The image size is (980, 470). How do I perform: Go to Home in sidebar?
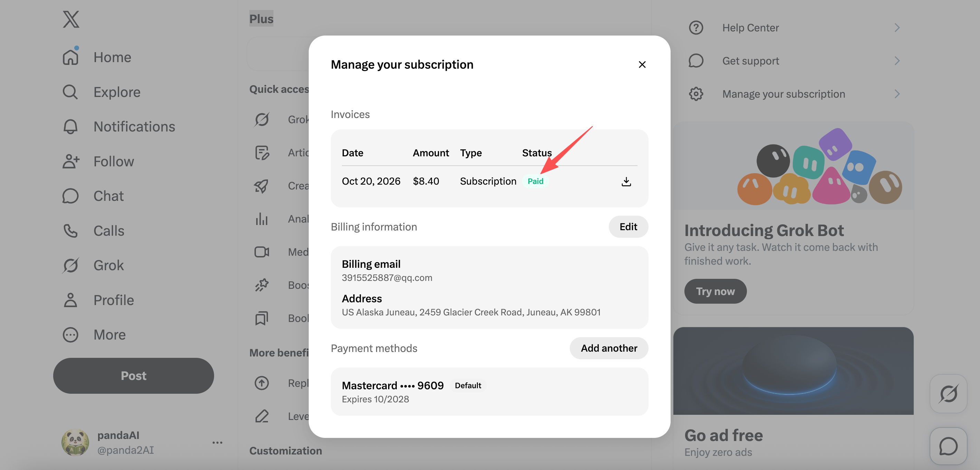point(97,57)
